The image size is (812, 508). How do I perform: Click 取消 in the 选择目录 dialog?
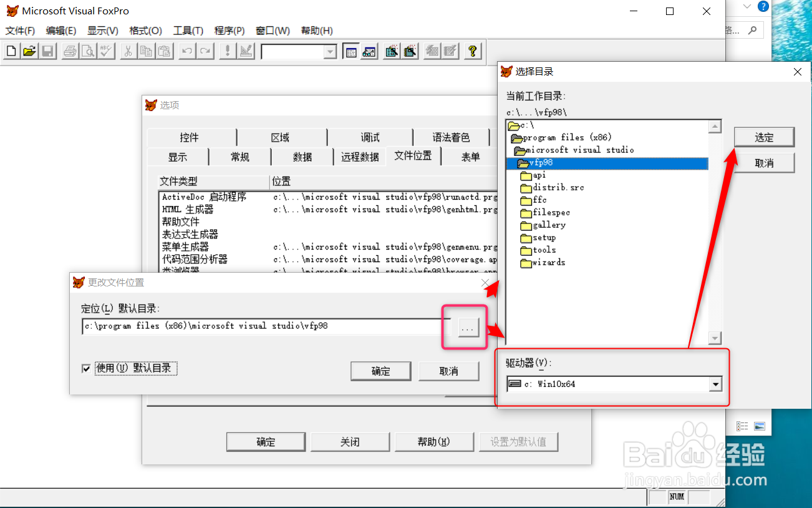pos(764,163)
